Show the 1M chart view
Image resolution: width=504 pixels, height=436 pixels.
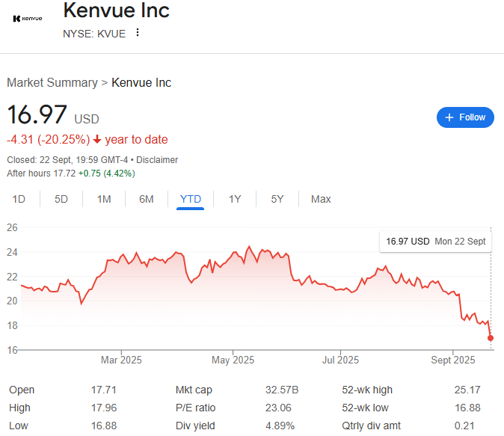coord(104,199)
